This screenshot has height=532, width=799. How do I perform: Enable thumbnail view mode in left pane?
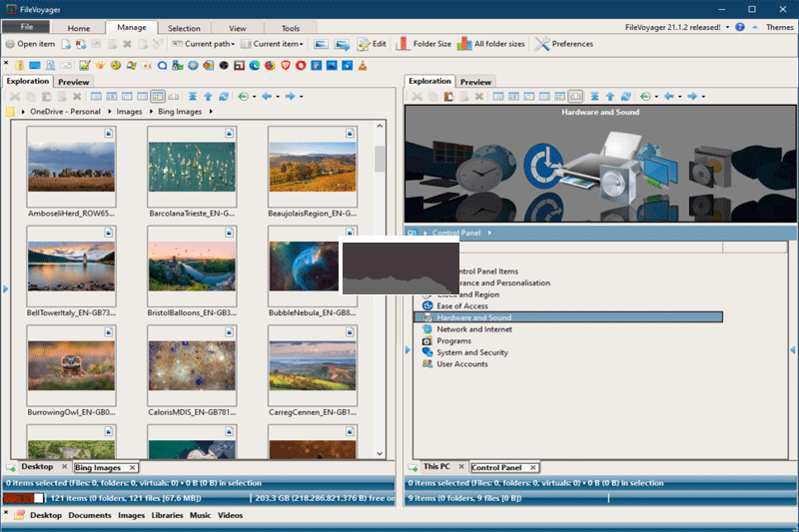[x=158, y=97]
